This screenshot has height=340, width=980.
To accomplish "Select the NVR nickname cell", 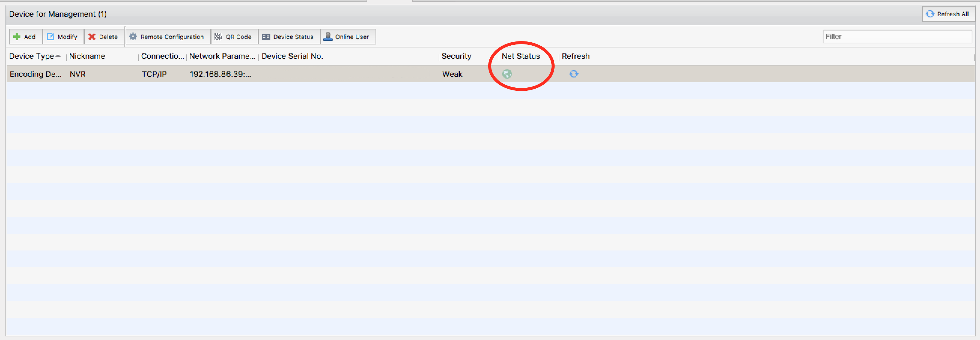I will click(78, 74).
